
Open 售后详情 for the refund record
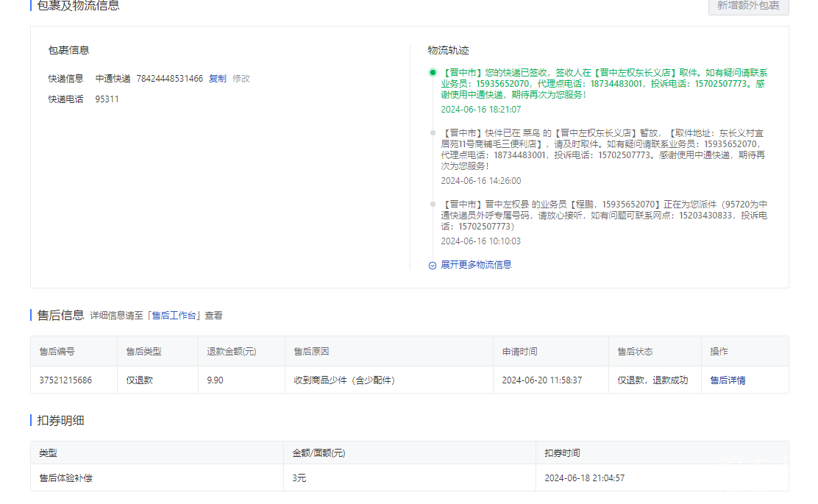tap(728, 380)
